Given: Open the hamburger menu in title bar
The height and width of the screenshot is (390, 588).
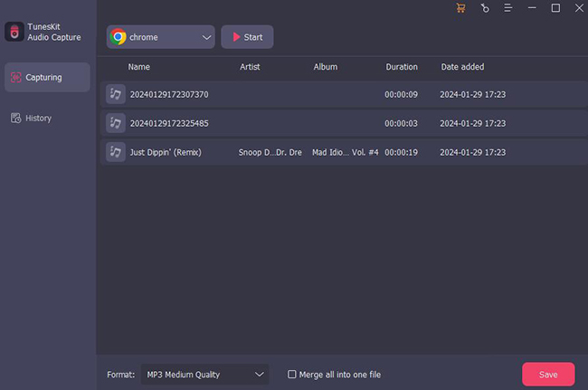Looking at the screenshot, I should pos(508,8).
